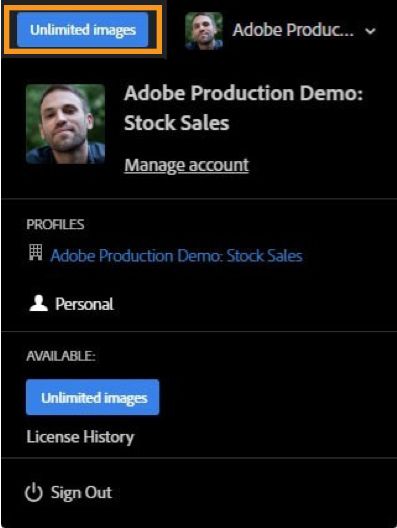The image size is (397, 528).
Task: Open the truncated Adobe Produc... account name
Action: 293,30
